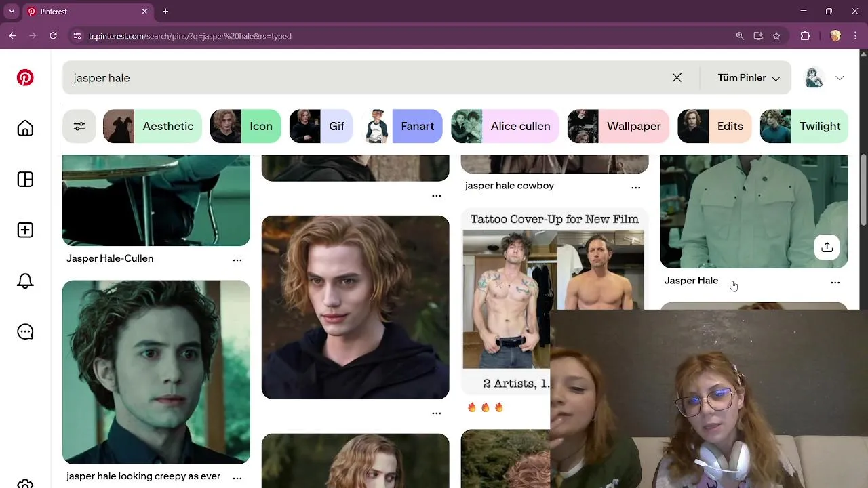Image resolution: width=868 pixels, height=488 pixels.
Task: Open the messages chat bubble icon
Action: [25, 332]
